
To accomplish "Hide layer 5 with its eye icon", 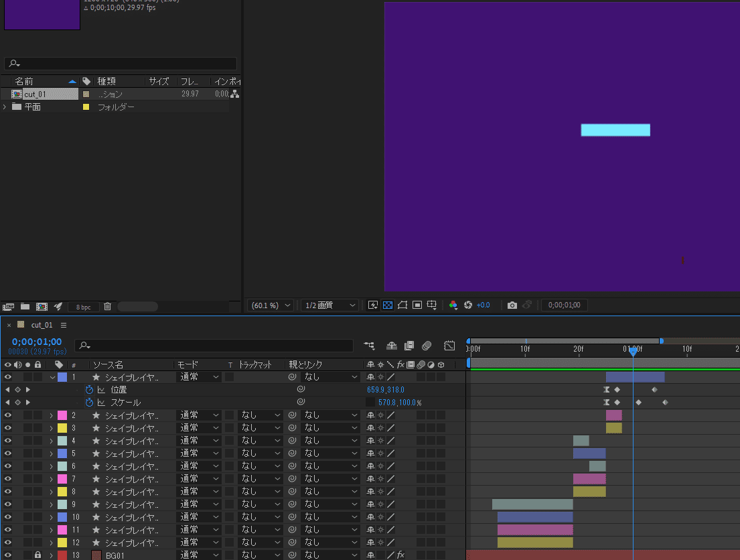I will (x=8, y=453).
